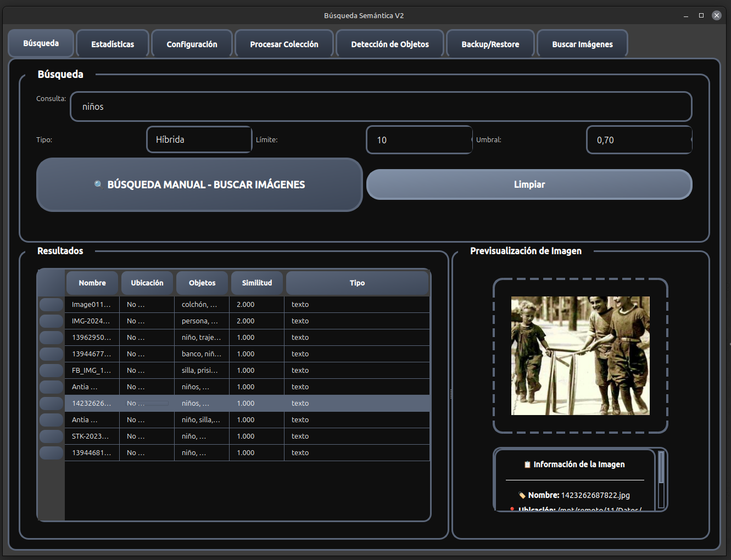Screen dimensions: 731x560
Task: Click the Umbral spin box showing 0,70
Action: pyautogui.click(x=638, y=140)
